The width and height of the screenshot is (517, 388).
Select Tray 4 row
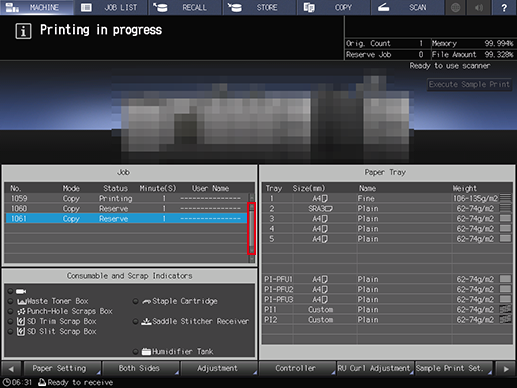click(387, 229)
